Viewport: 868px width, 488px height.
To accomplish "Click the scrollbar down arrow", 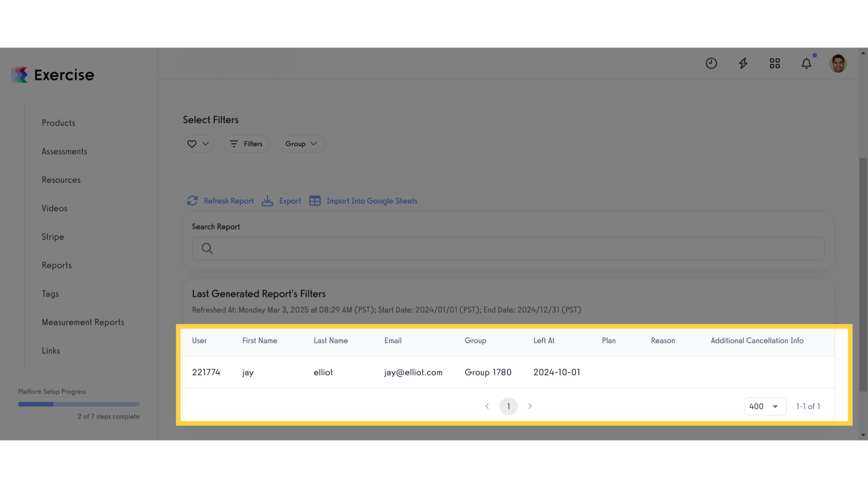I will click(x=863, y=435).
